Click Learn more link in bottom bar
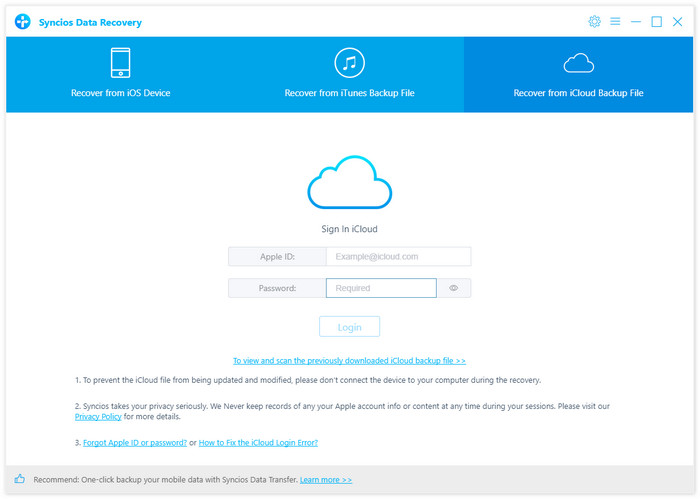The width and height of the screenshot is (700, 499). (326, 480)
